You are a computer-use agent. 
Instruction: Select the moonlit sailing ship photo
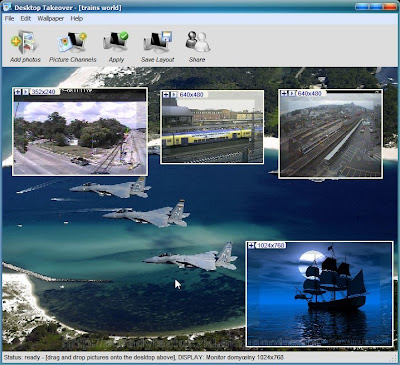coord(320,294)
